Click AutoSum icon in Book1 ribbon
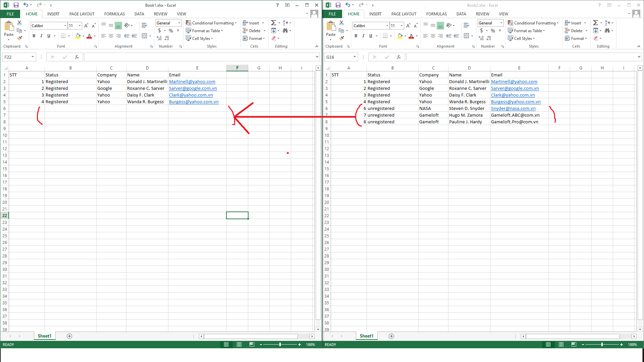Viewport: 644px width, 362px height. pos(273,23)
